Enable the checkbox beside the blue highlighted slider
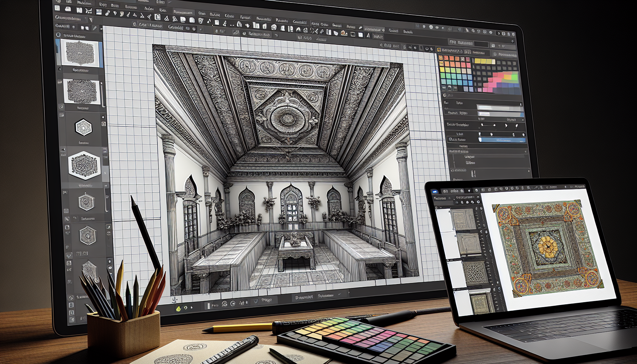637x364 pixels. pyautogui.click(x=450, y=139)
